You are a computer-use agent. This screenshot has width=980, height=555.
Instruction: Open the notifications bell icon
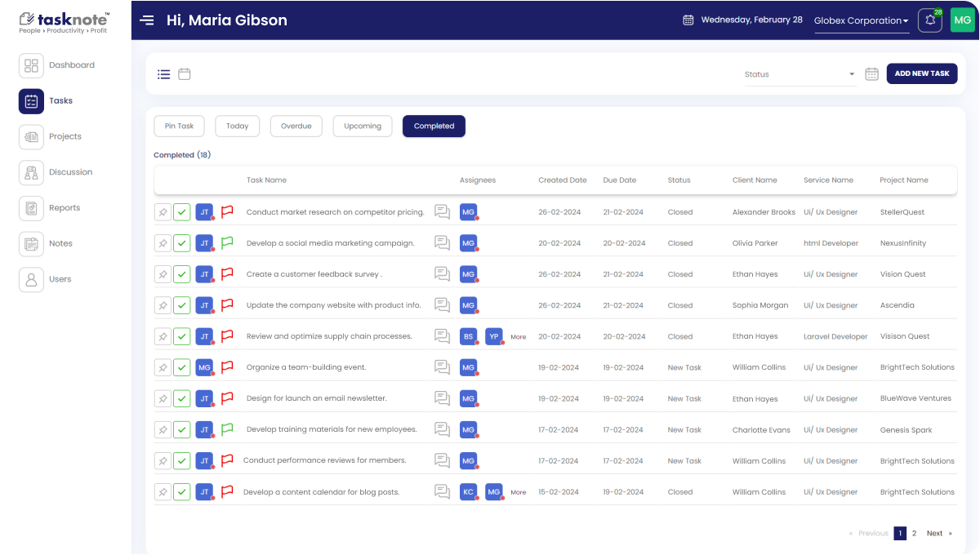(929, 20)
